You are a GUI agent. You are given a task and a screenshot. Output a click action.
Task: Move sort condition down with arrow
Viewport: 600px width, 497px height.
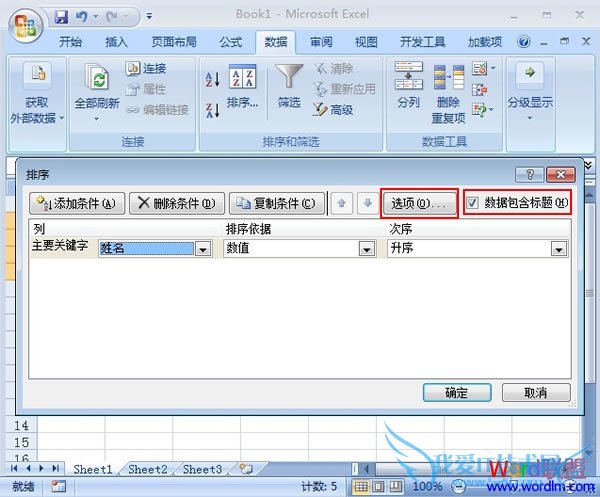[368, 203]
